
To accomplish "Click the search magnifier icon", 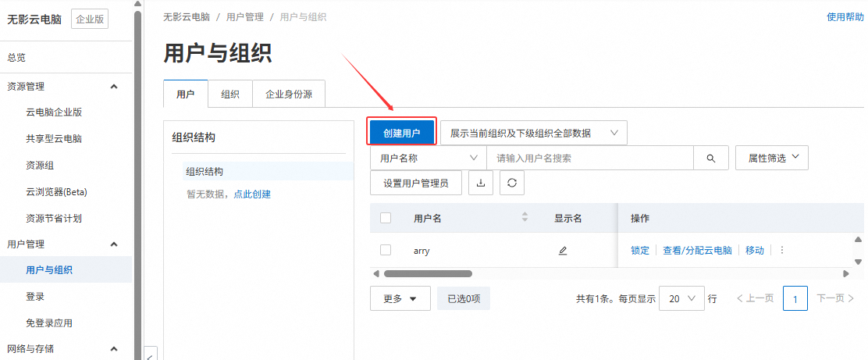I will [711, 158].
